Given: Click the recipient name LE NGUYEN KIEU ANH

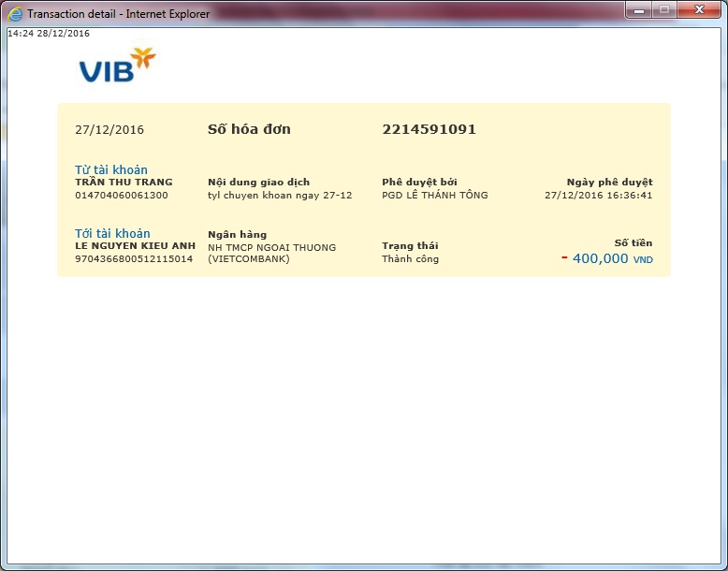Looking at the screenshot, I should click(135, 245).
